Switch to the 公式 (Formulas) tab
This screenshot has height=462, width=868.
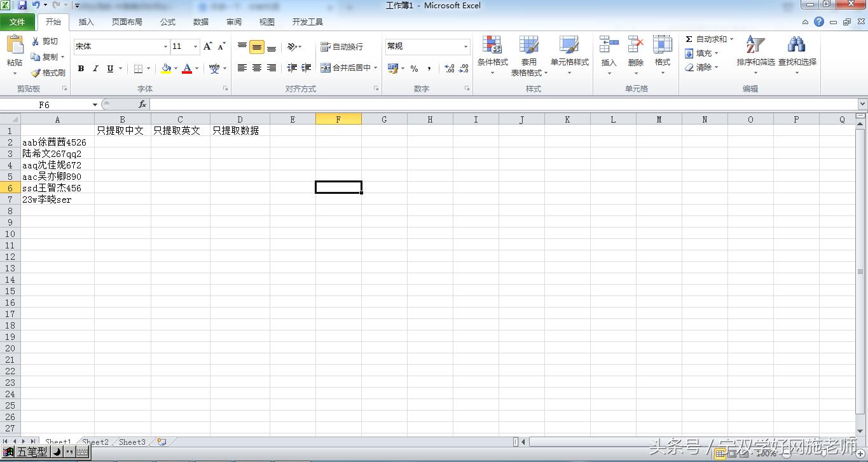(168, 22)
